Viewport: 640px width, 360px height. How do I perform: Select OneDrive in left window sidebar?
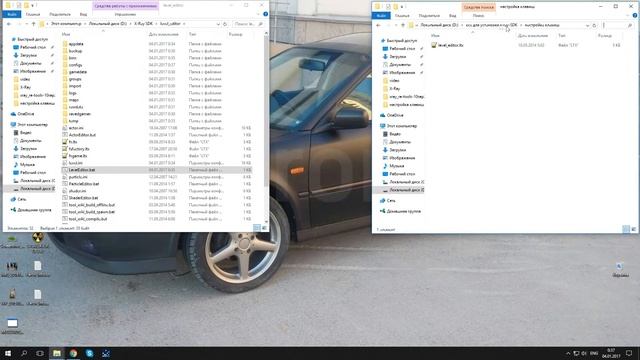pyautogui.click(x=26, y=114)
